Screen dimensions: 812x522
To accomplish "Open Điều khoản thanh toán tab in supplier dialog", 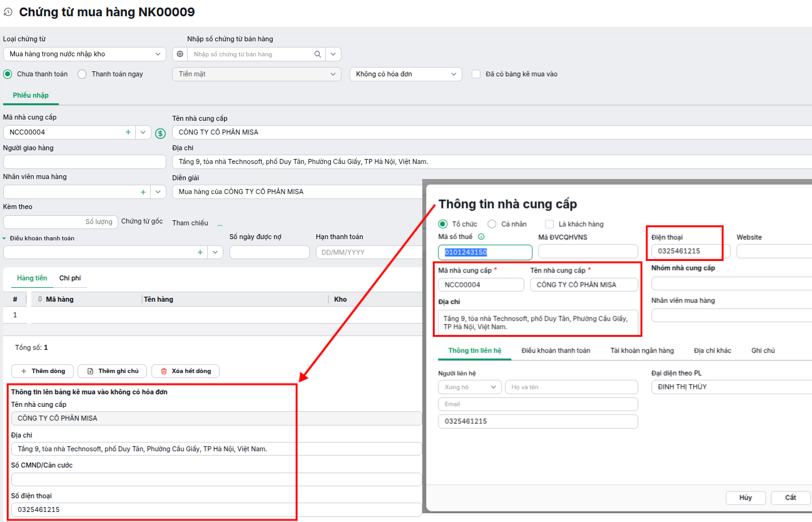I will (x=556, y=351).
